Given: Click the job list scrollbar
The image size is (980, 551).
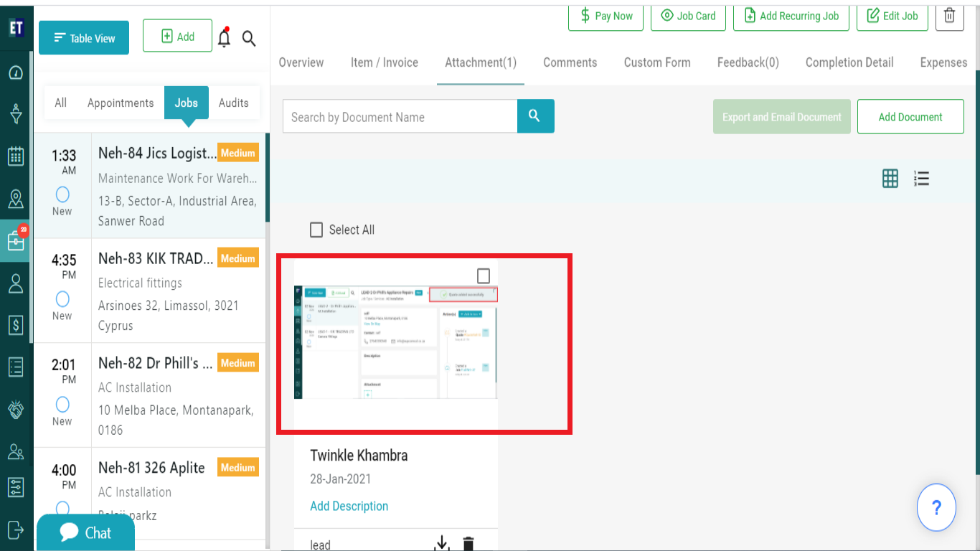Looking at the screenshot, I should click(x=268, y=177).
